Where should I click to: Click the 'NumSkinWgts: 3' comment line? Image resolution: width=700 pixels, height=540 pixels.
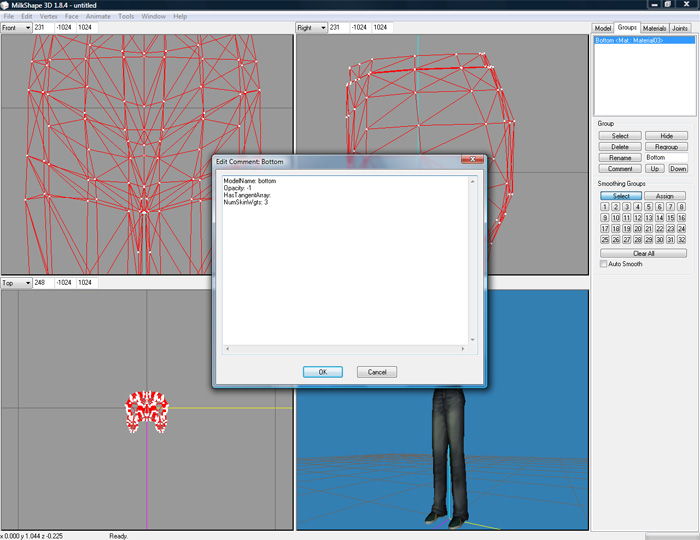246,203
